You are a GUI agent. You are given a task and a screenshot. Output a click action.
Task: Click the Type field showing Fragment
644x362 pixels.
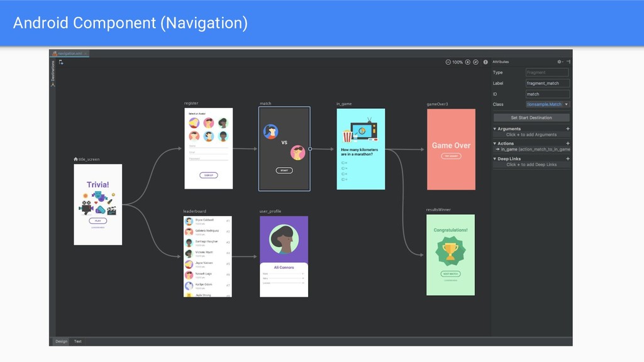pyautogui.click(x=547, y=73)
